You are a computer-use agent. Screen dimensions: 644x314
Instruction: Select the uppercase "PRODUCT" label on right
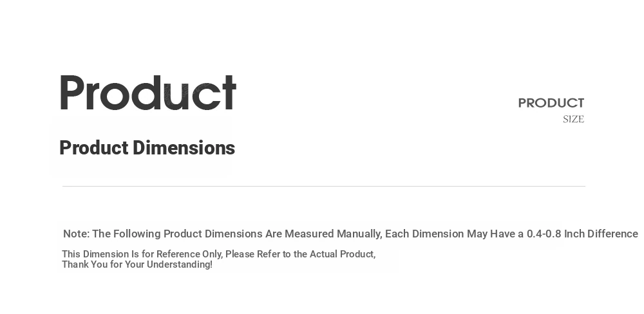(x=551, y=102)
